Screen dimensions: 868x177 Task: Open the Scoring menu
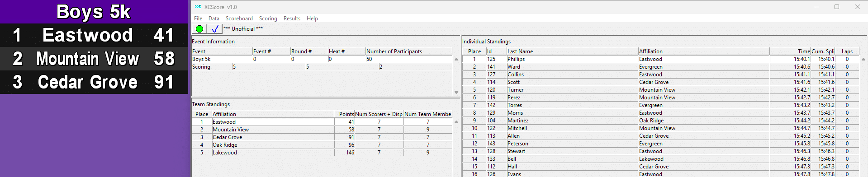[x=268, y=19]
